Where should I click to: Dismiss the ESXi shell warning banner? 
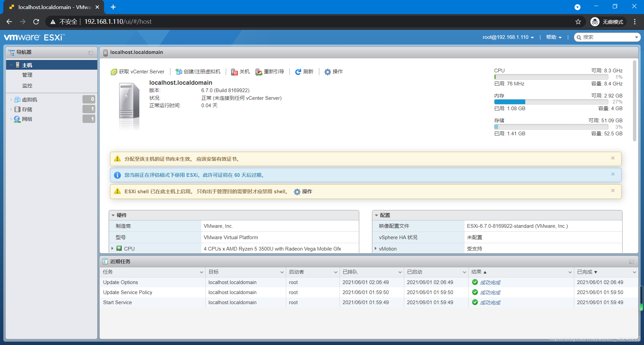tap(612, 191)
